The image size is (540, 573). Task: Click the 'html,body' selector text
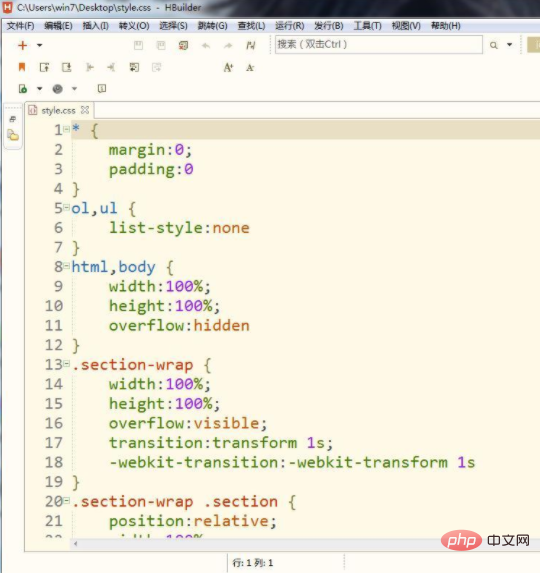pos(113,267)
